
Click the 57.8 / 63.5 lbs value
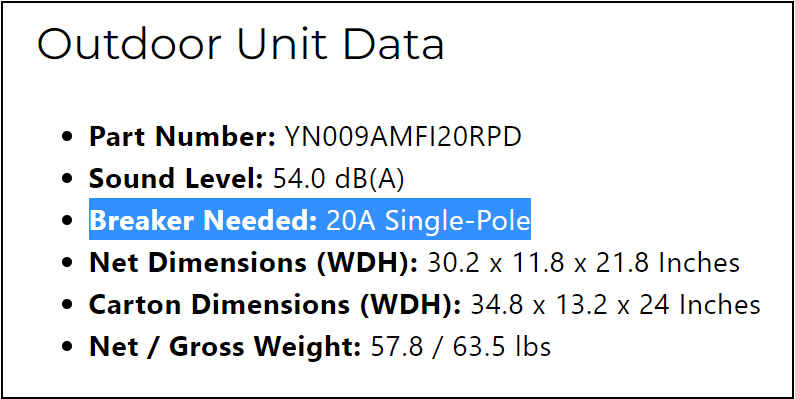[461, 346]
